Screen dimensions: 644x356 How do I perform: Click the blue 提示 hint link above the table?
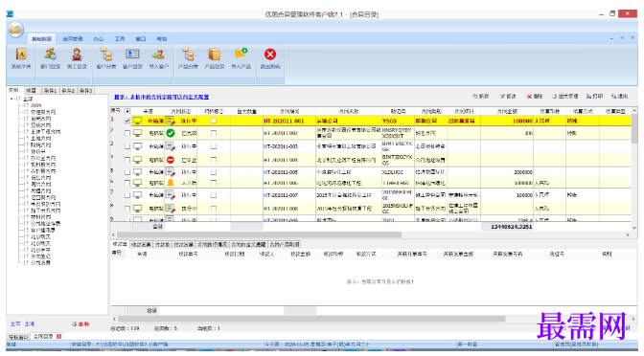tap(161, 98)
